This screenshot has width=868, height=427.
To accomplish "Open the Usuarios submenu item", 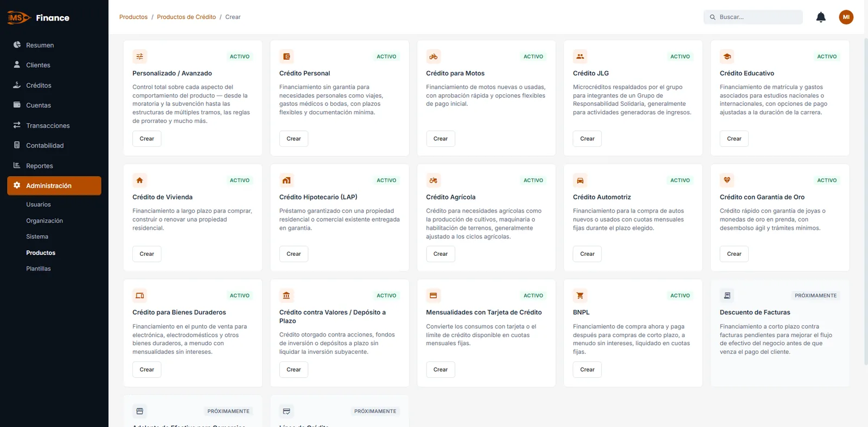I will pos(39,205).
